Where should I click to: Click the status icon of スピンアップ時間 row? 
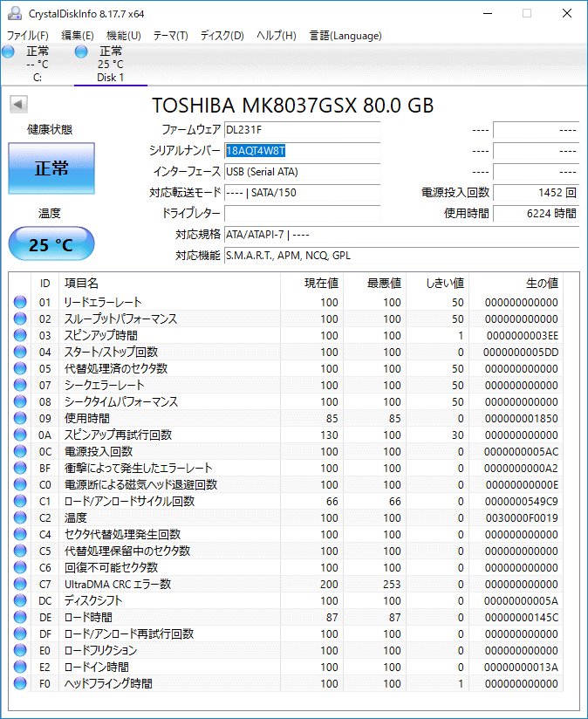coord(20,335)
